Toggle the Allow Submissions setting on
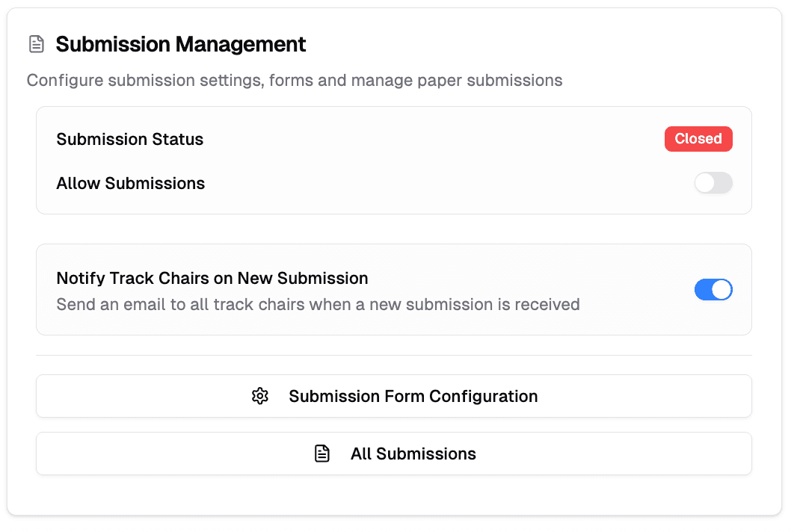Image resolution: width=803 pixels, height=532 pixels. pyautogui.click(x=713, y=183)
